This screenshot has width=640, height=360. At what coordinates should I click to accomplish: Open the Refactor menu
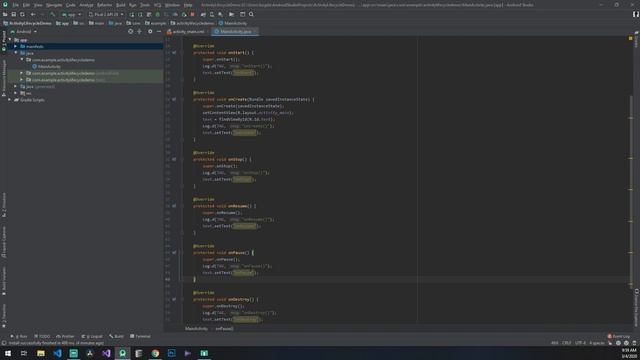pos(104,5)
